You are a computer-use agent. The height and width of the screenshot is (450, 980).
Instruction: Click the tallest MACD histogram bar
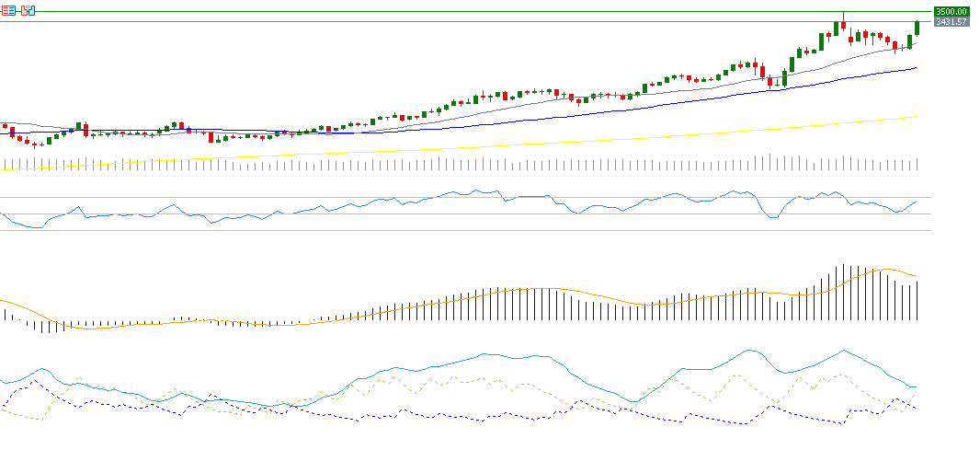click(x=843, y=293)
